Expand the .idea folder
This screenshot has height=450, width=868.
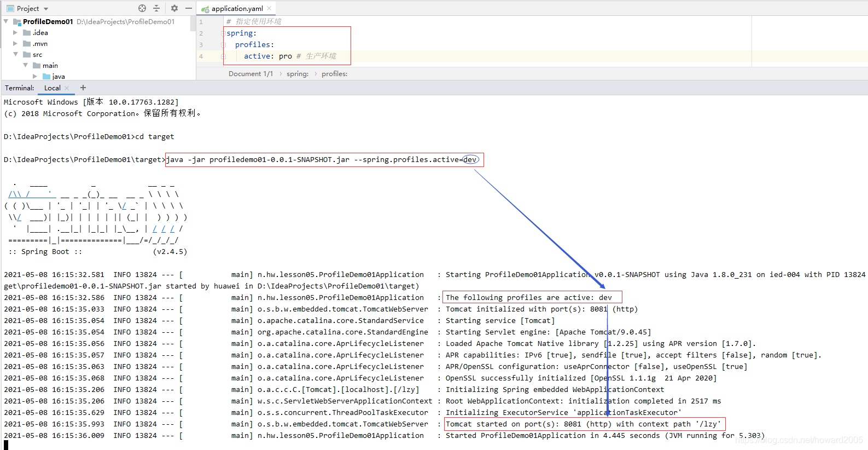click(15, 32)
